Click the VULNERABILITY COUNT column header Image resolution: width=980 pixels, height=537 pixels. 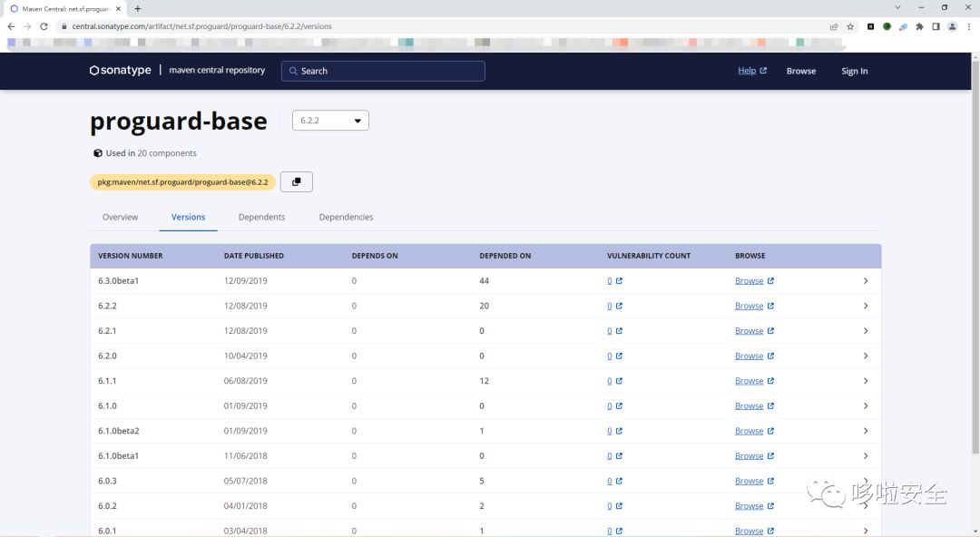pyautogui.click(x=649, y=256)
